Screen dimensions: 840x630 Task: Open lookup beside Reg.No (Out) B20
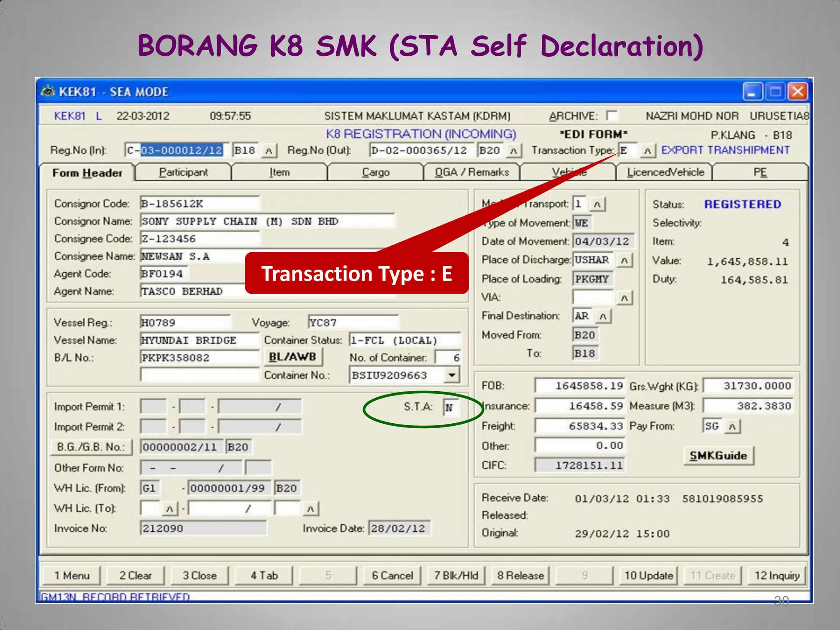click(x=514, y=151)
